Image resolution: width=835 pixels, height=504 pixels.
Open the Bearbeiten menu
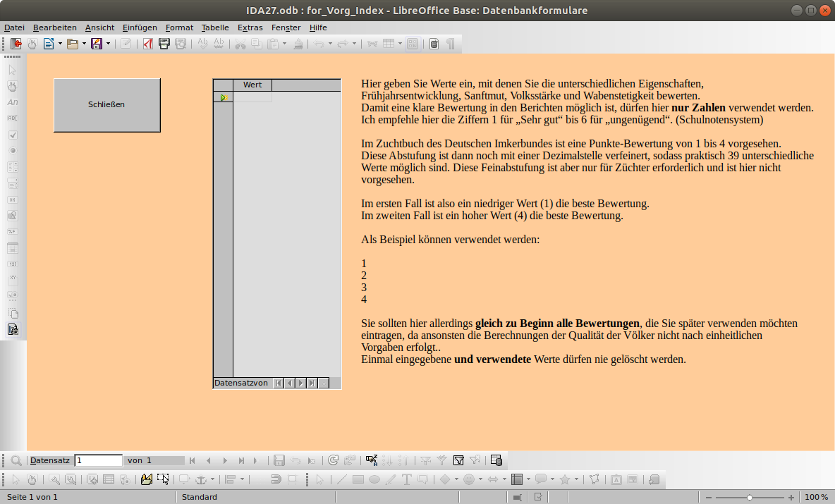(55, 27)
